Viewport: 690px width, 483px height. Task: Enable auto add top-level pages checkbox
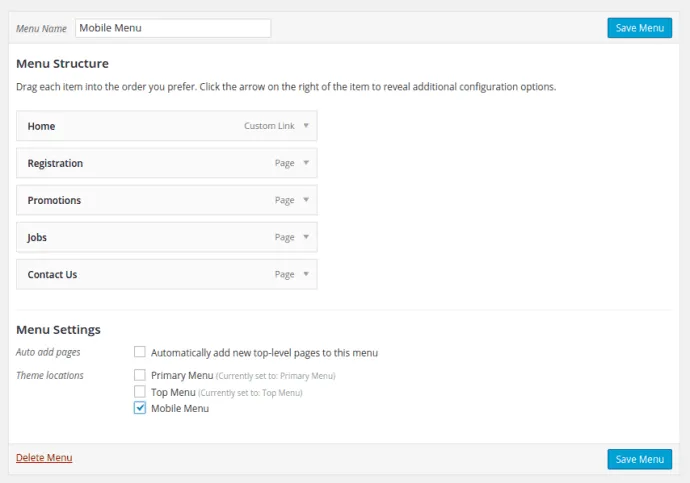click(x=140, y=352)
